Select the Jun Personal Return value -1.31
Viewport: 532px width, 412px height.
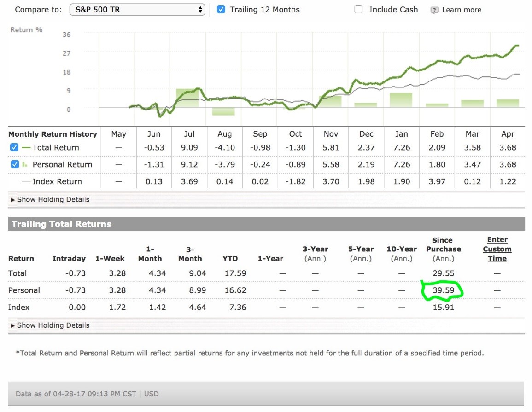[154, 164]
